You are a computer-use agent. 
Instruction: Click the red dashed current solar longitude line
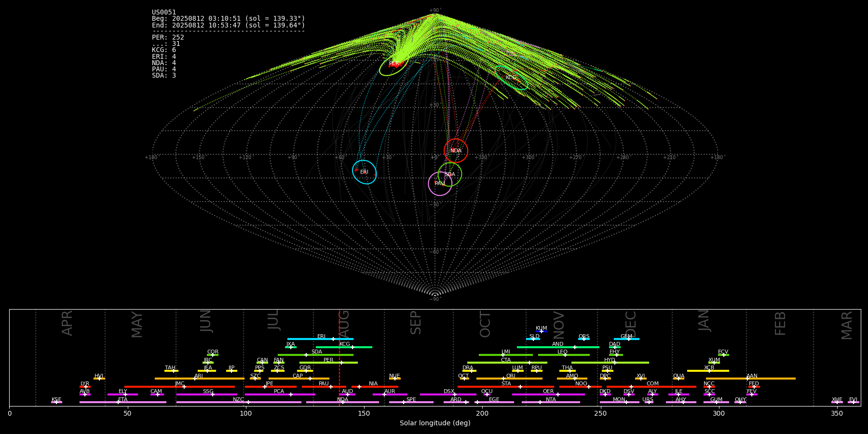(x=339, y=357)
